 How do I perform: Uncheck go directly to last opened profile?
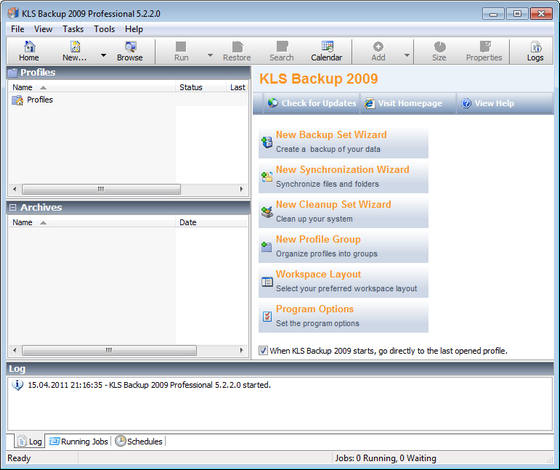[263, 350]
